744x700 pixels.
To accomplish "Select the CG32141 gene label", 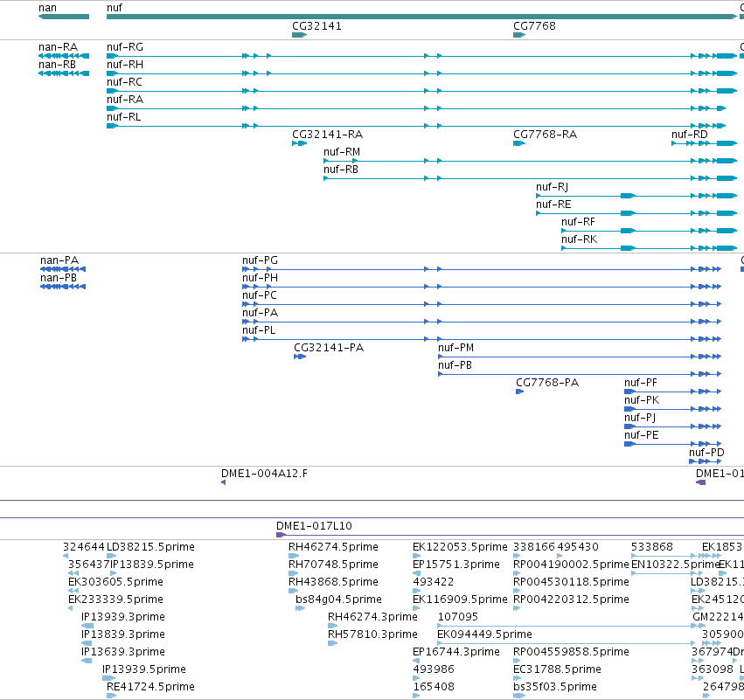I will (x=317, y=26).
